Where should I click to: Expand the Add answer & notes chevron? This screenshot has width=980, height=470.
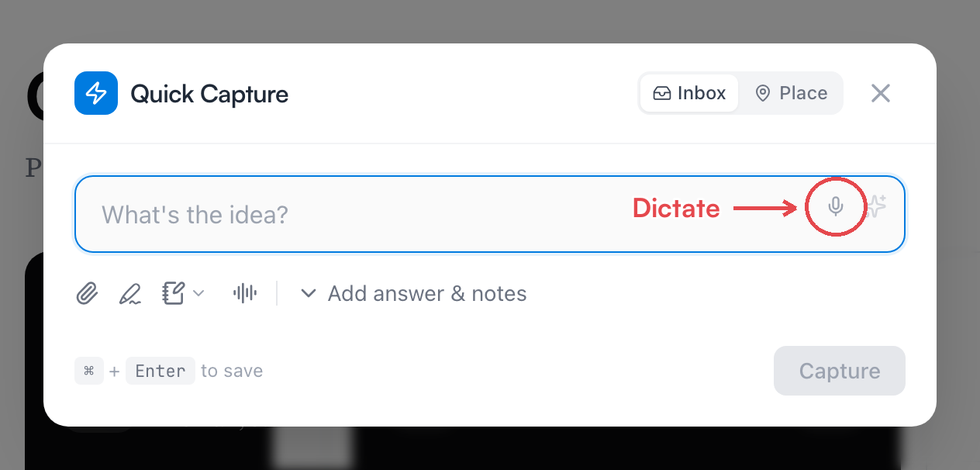tap(309, 293)
